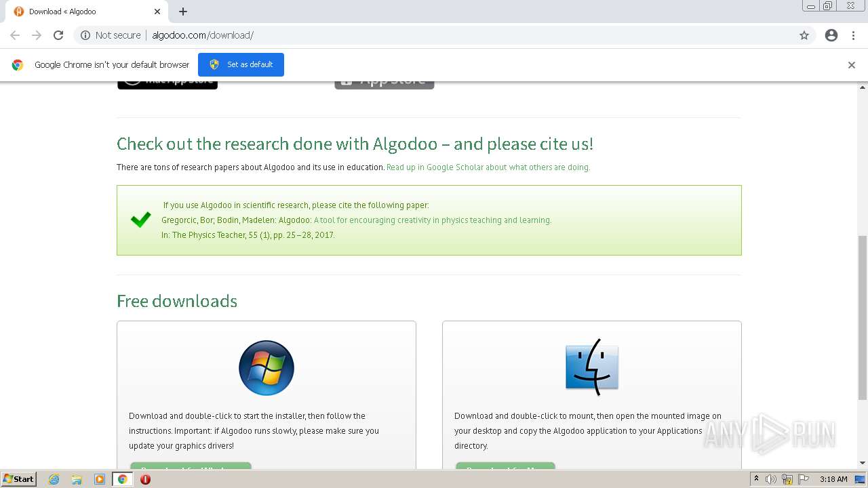Open Read up in Google Scholar link
Image resolution: width=868 pixels, height=488 pixels.
488,167
